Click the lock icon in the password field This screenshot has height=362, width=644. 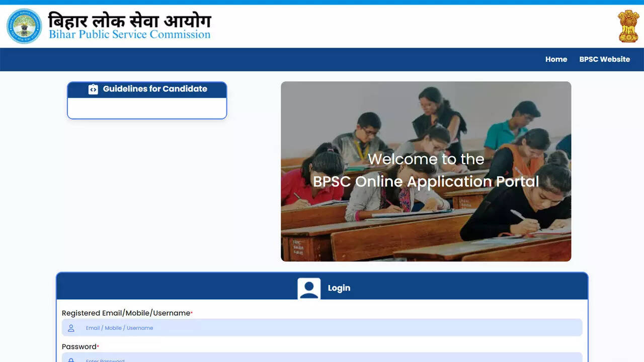coord(71,359)
